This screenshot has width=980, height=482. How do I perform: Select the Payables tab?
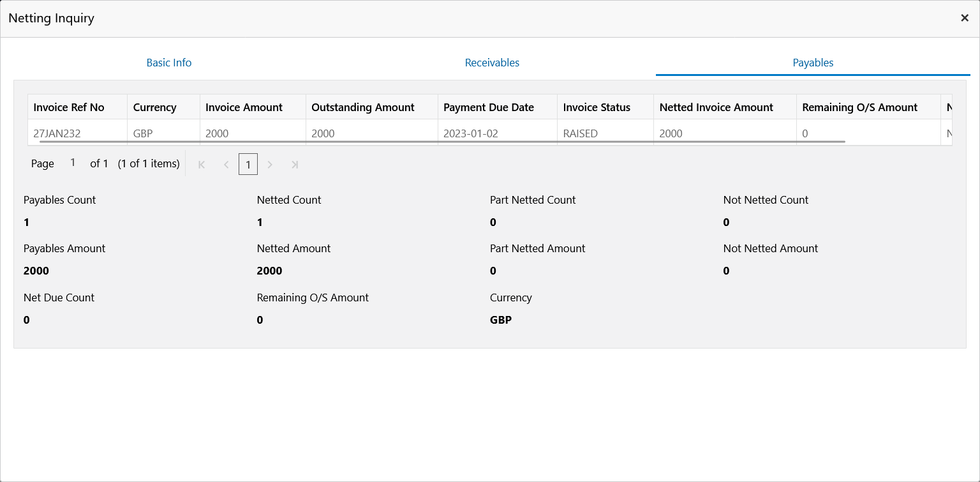(813, 63)
